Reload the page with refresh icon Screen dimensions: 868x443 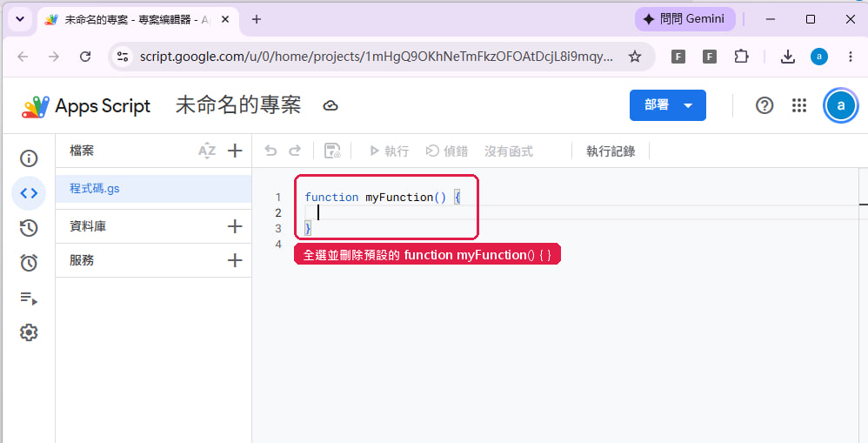coord(85,57)
